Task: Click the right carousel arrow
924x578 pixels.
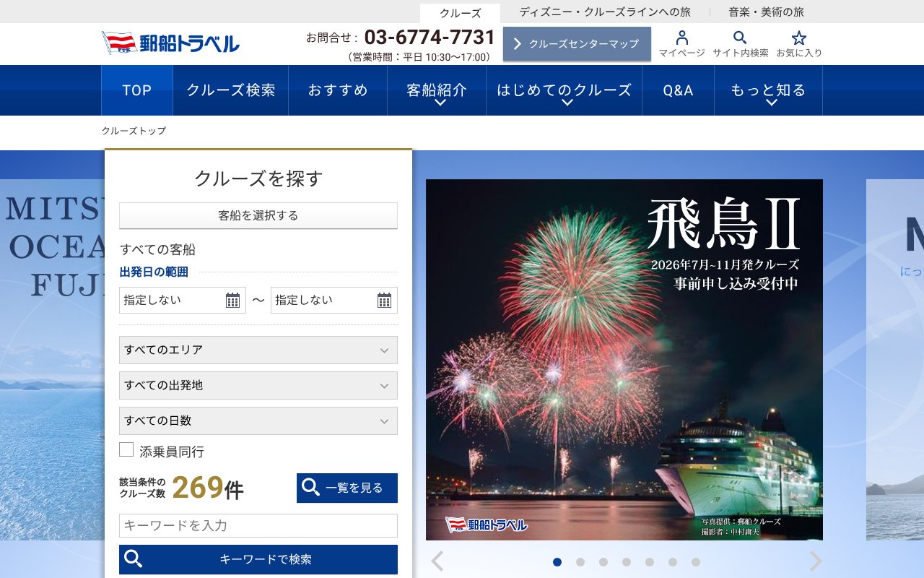Action: pos(815,560)
